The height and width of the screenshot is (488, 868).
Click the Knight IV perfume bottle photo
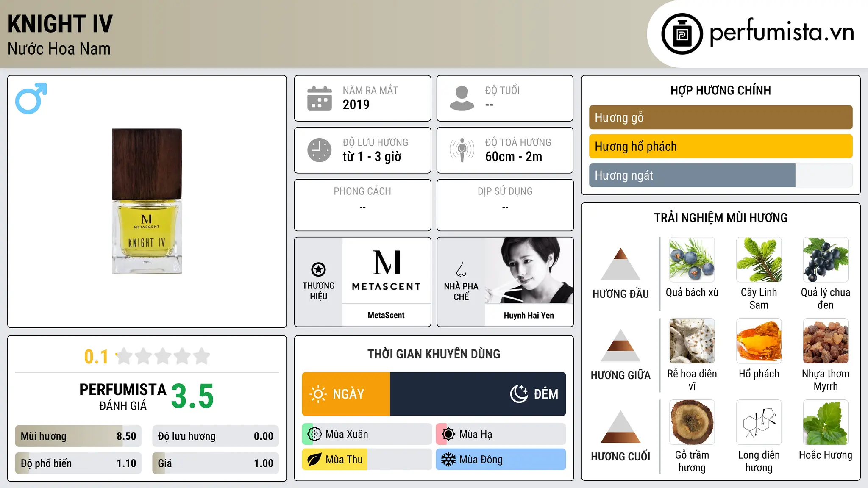[147, 201]
